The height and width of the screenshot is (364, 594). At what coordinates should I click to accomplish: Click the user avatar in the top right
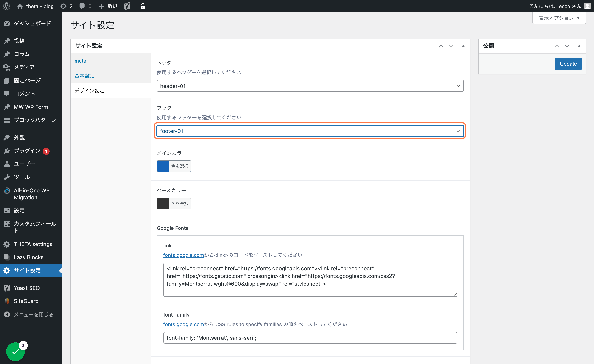tap(587, 6)
